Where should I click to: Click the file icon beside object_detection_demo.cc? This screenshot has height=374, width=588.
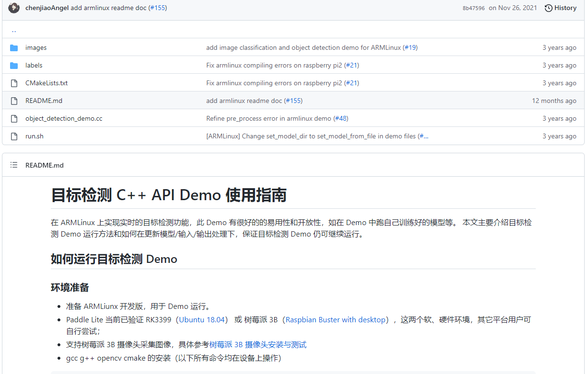click(14, 118)
